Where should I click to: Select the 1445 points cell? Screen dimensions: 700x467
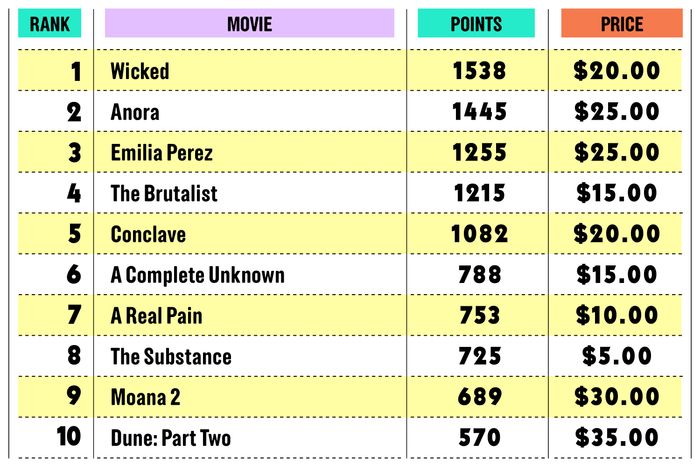pyautogui.click(x=479, y=112)
